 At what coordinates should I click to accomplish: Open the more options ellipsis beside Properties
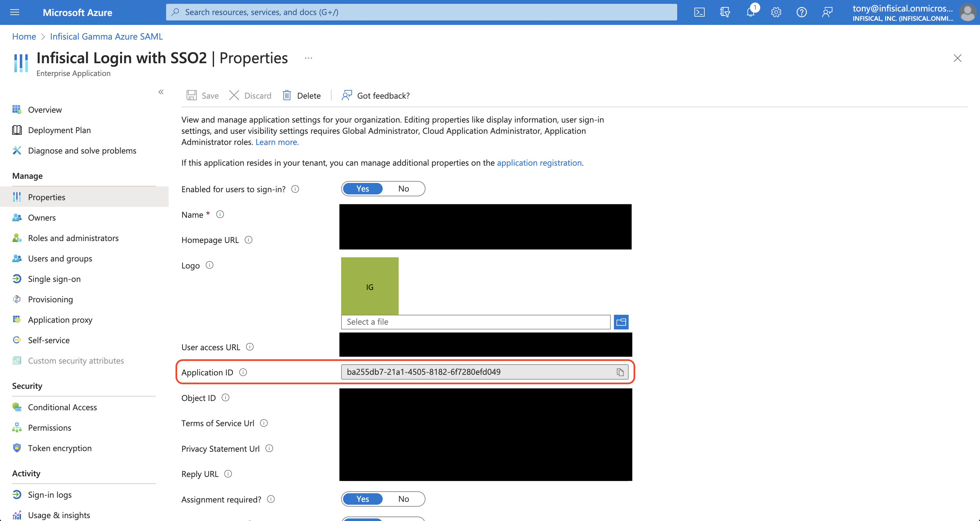(309, 58)
